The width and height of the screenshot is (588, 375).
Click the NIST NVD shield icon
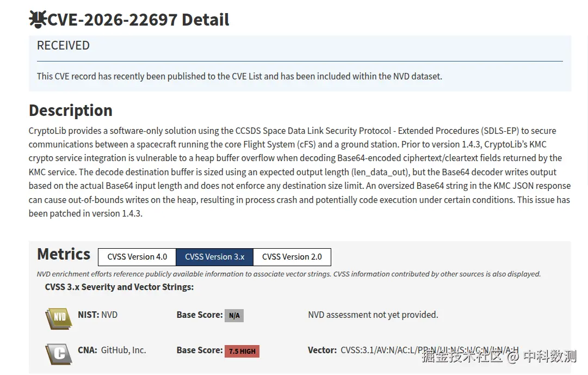(x=59, y=318)
